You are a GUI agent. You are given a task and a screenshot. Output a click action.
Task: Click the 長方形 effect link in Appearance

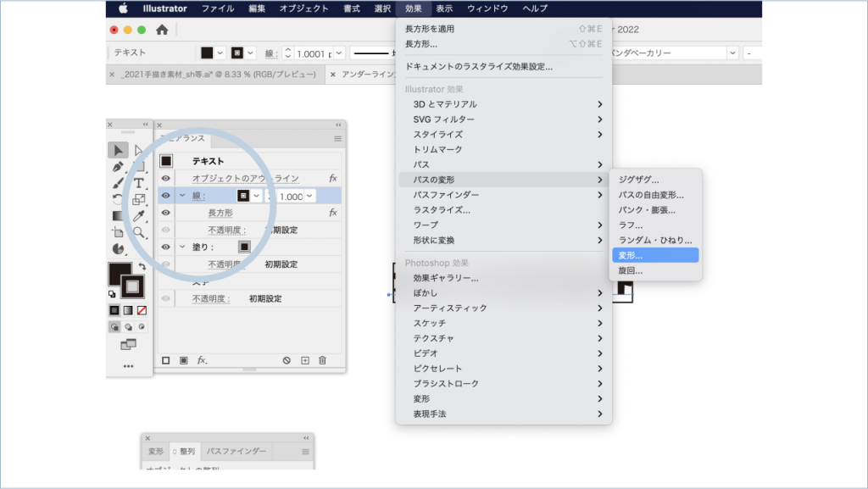pos(220,213)
